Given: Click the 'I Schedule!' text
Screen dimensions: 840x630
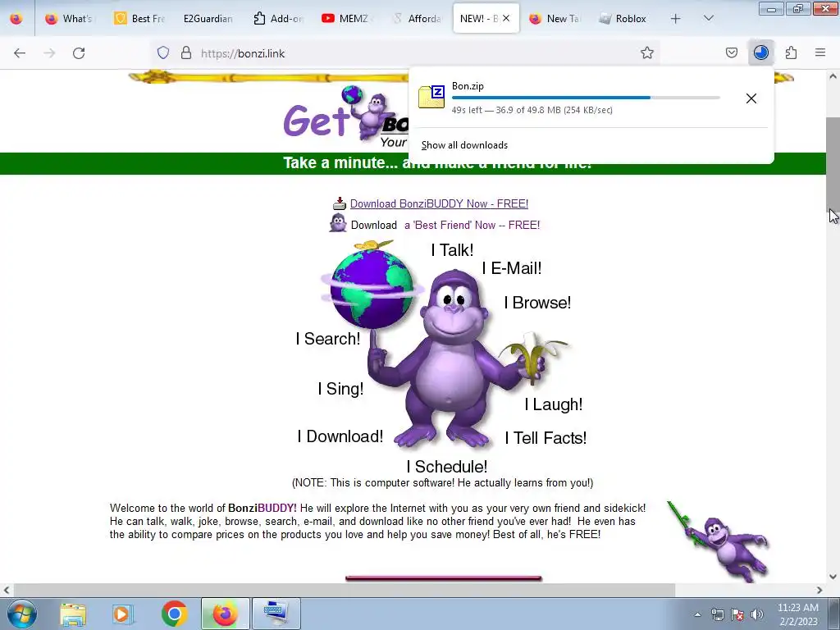Looking at the screenshot, I should click(447, 467).
